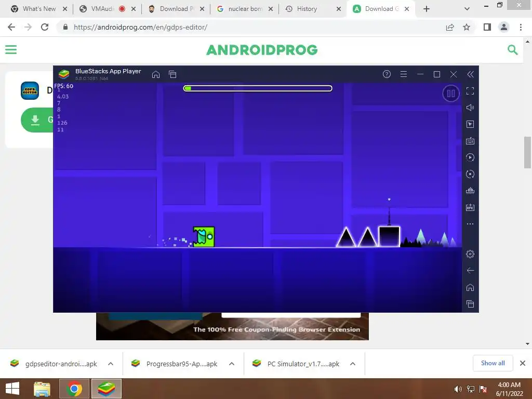Open BlueStacks sync operations icon below keyboard
532x399 pixels.
tap(470, 157)
